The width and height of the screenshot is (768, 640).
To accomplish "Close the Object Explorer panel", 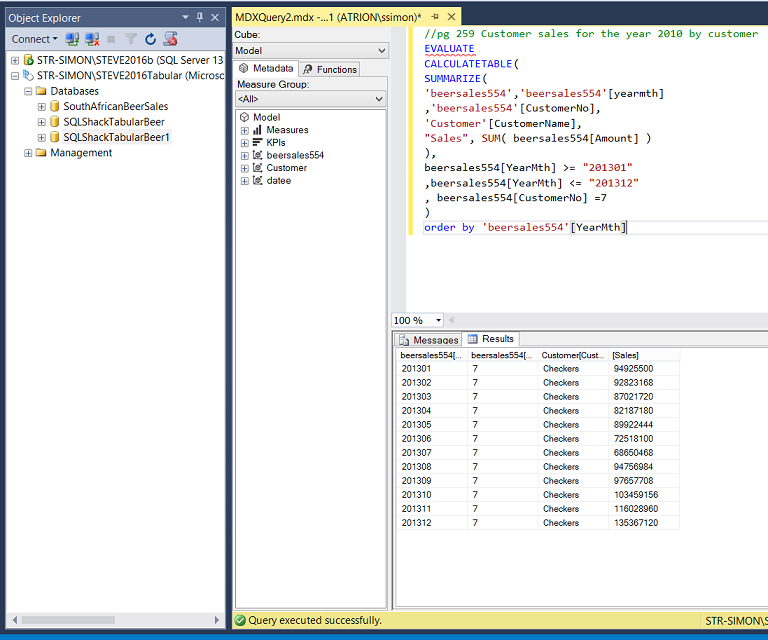I will click(215, 17).
